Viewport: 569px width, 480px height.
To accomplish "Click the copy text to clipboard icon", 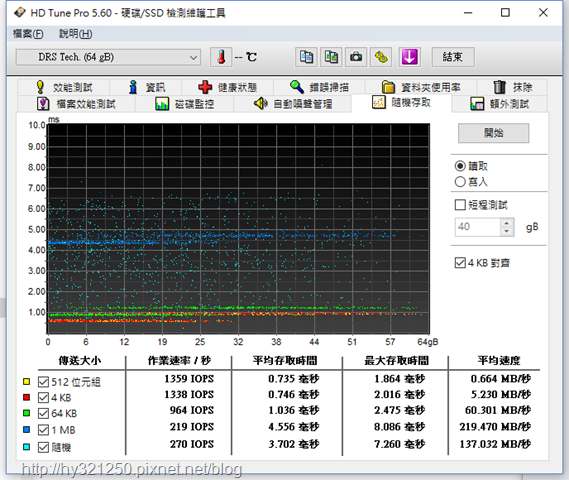I will pos(306,57).
